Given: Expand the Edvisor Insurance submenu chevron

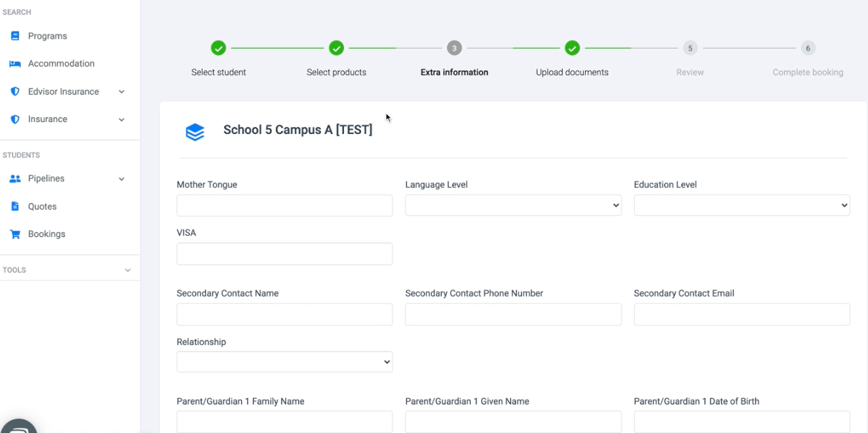Looking at the screenshot, I should pyautogui.click(x=121, y=92).
